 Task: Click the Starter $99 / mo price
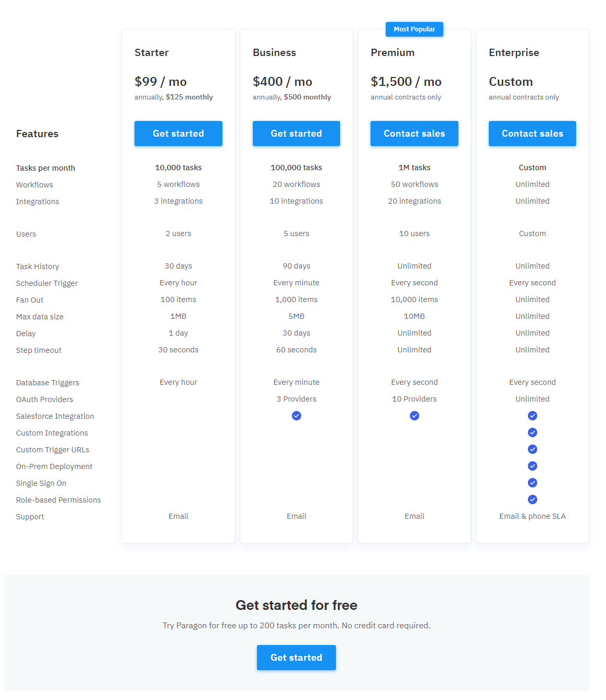click(x=161, y=82)
